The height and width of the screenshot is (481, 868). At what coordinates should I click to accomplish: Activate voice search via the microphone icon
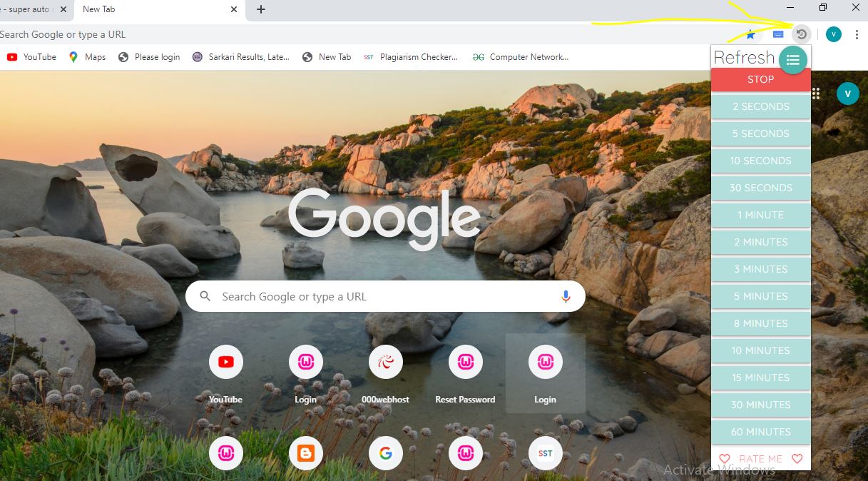(566, 295)
